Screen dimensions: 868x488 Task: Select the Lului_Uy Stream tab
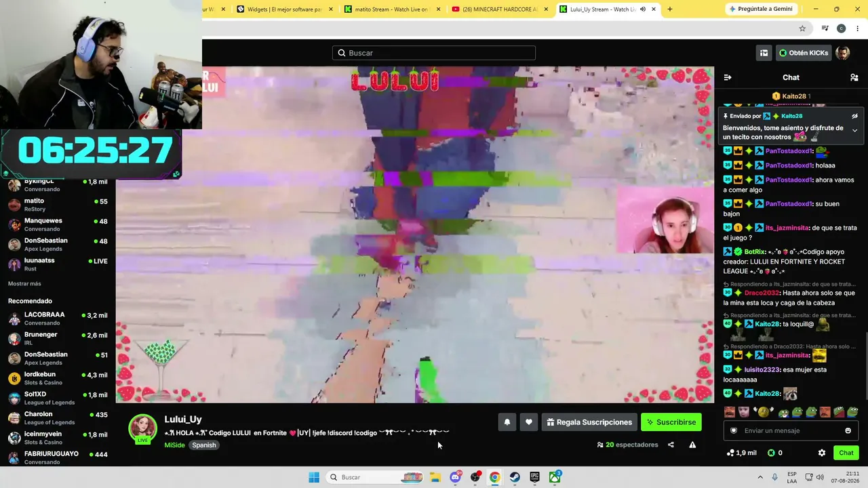pos(608,9)
